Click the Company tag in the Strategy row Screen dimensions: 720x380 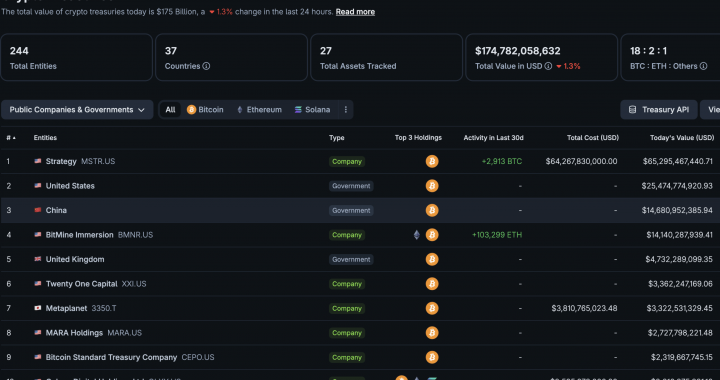point(347,162)
